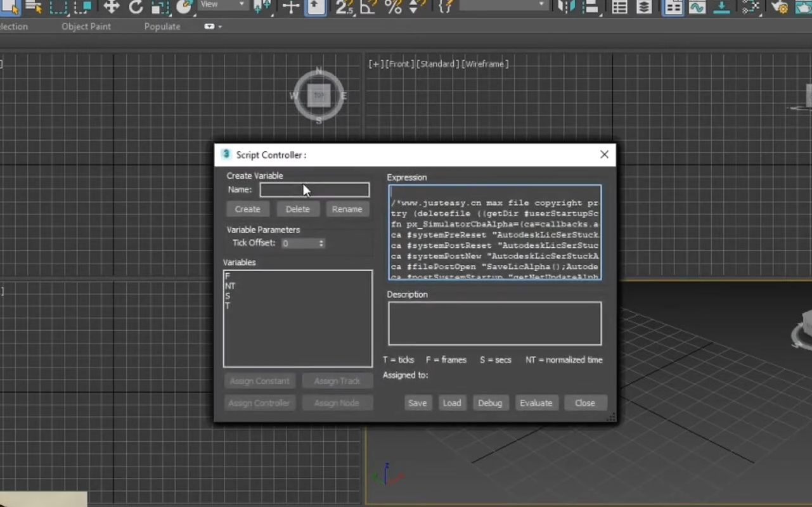
Task: Click the Delete variable button
Action: 298,209
